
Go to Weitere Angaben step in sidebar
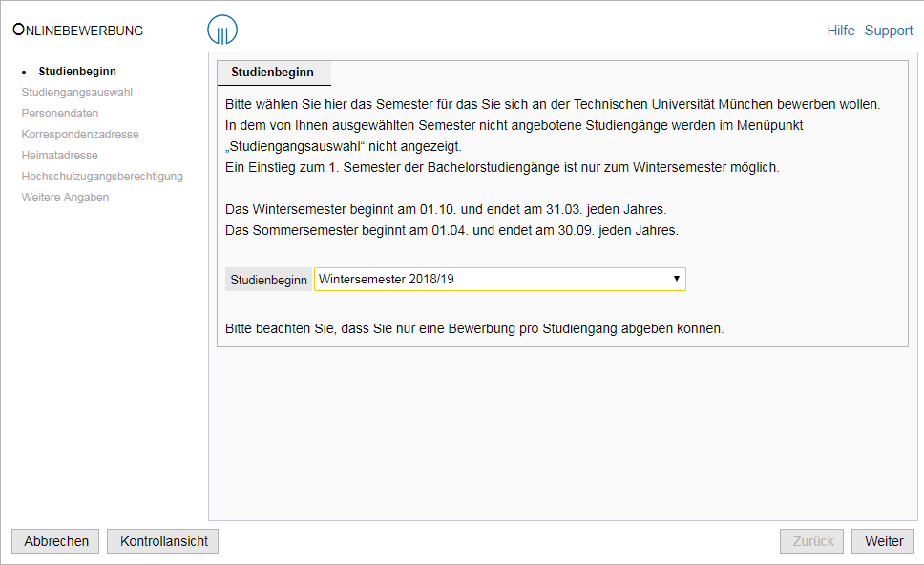tap(65, 198)
